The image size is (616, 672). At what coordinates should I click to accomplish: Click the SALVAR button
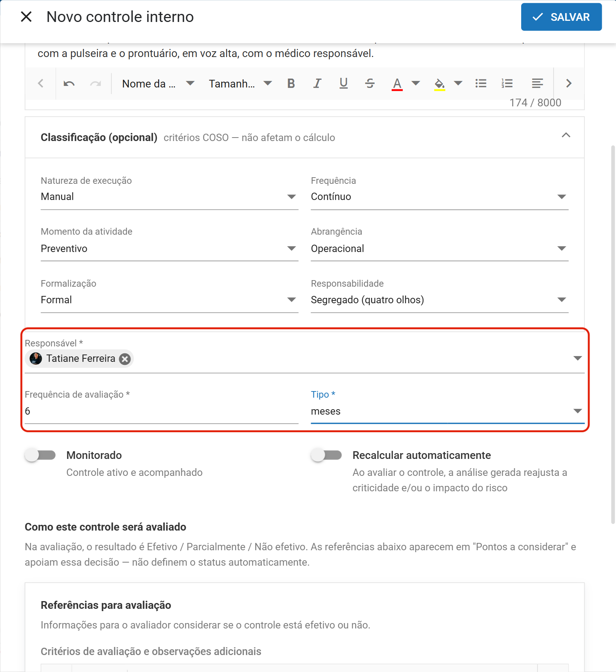(x=561, y=17)
